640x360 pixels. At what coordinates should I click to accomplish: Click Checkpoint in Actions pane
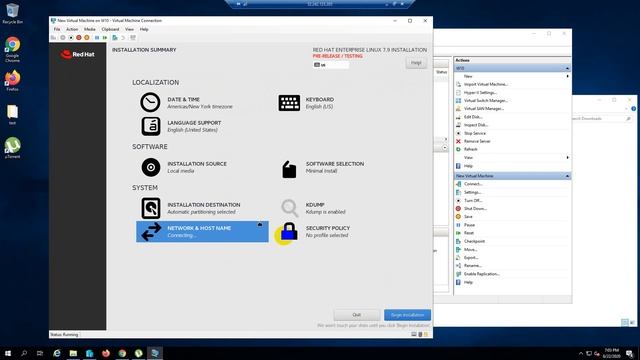click(474, 241)
